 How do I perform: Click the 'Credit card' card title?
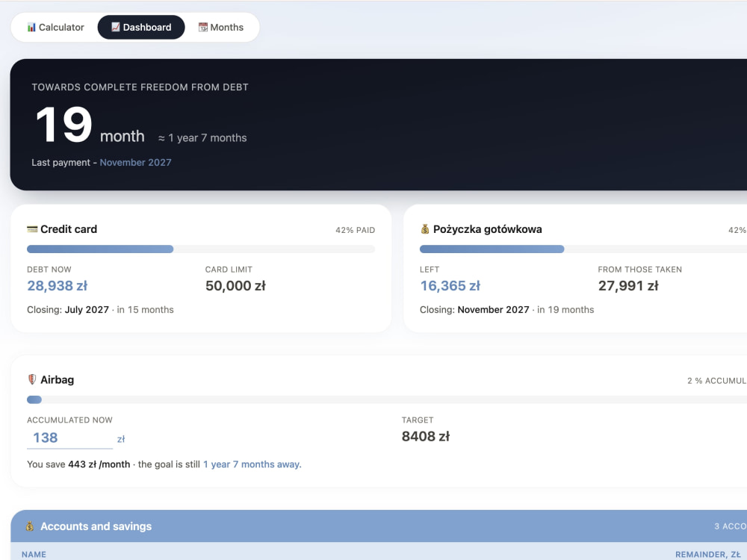click(x=69, y=229)
